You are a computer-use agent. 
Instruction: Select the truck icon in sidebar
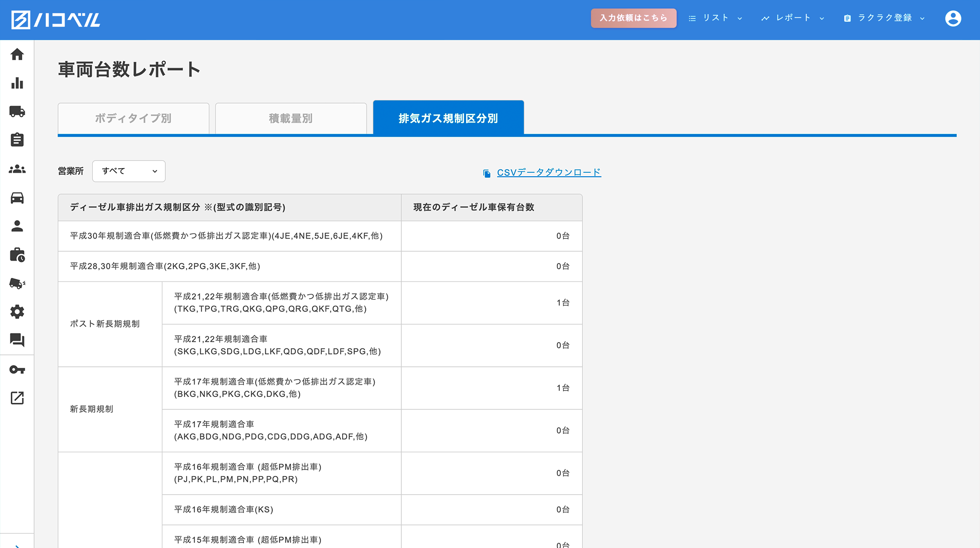(x=17, y=112)
